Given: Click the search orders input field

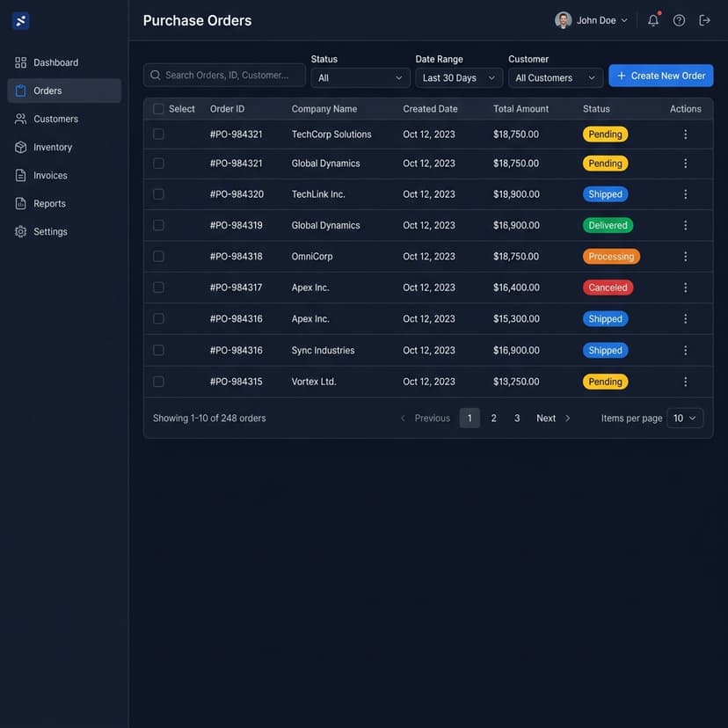Looking at the screenshot, I should point(225,76).
